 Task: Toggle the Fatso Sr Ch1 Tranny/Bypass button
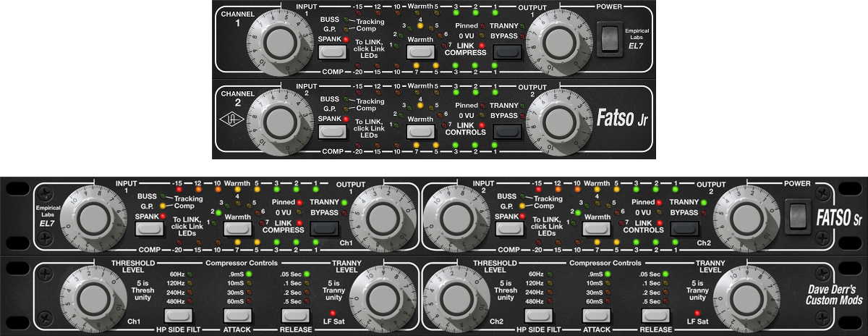point(323,230)
